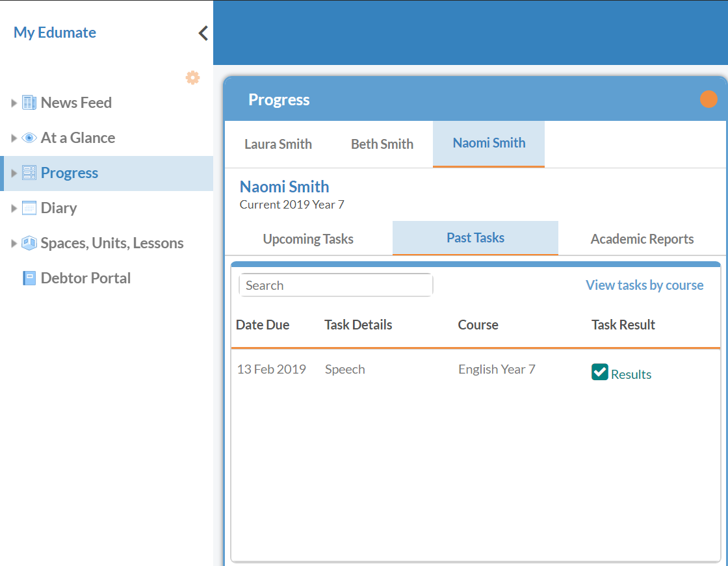Toggle the Results checkbox for Speech task
The height and width of the screenshot is (566, 728).
coord(599,372)
